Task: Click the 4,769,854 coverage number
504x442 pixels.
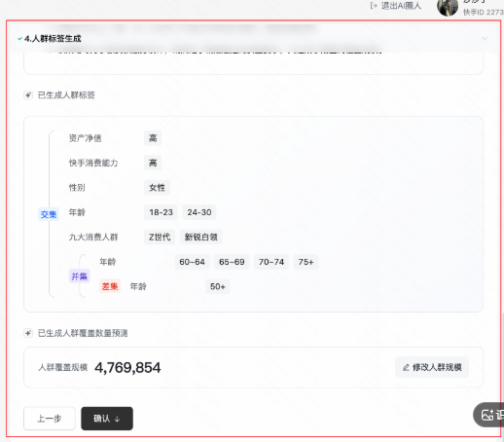Action: click(127, 367)
